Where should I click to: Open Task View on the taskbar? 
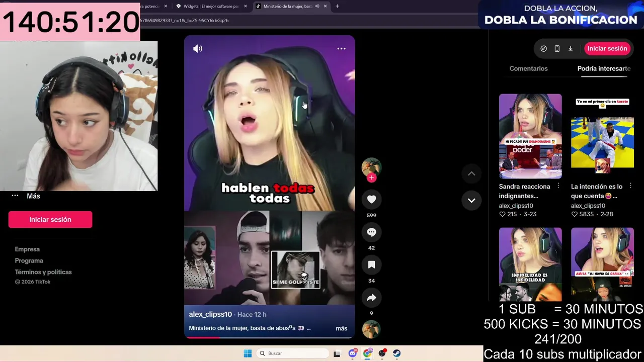coord(337,353)
